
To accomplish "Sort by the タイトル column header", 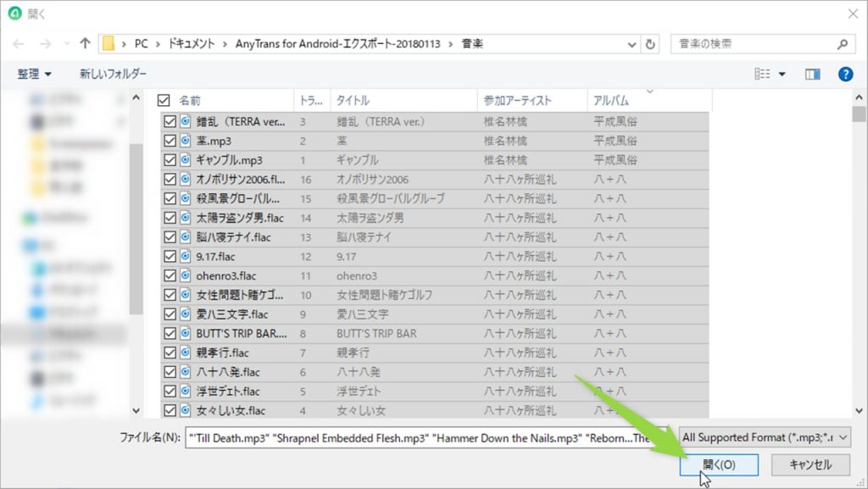I will click(353, 100).
